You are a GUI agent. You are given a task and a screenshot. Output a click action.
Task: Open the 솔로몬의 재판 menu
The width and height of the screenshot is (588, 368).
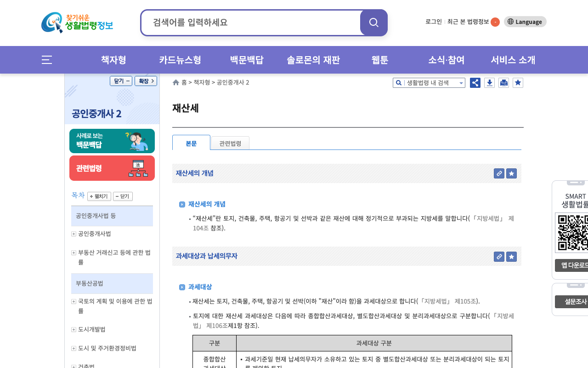pos(313,60)
